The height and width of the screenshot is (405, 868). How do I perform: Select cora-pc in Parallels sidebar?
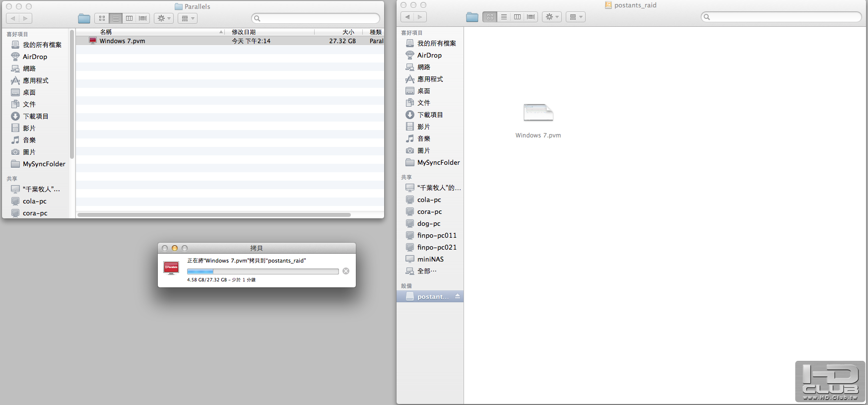[29, 213]
